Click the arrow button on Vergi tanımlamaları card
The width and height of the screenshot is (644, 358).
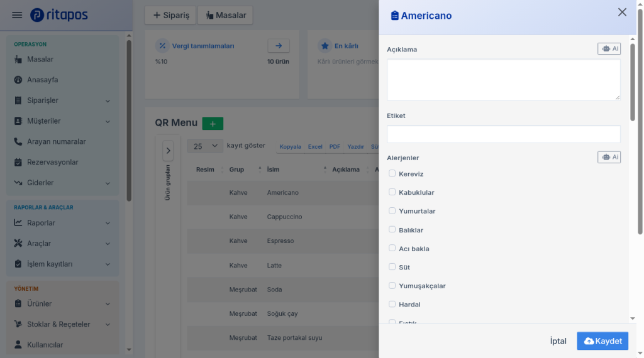[x=279, y=45]
